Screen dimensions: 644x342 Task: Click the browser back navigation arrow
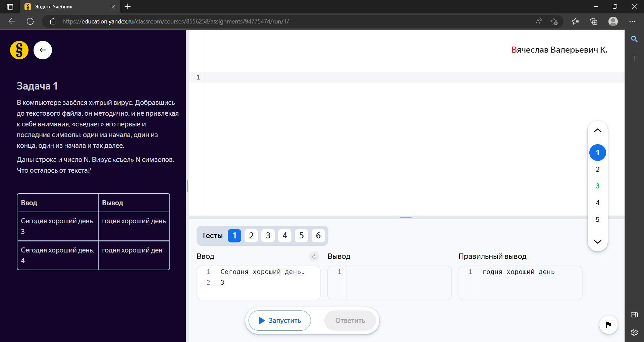pyautogui.click(x=12, y=21)
